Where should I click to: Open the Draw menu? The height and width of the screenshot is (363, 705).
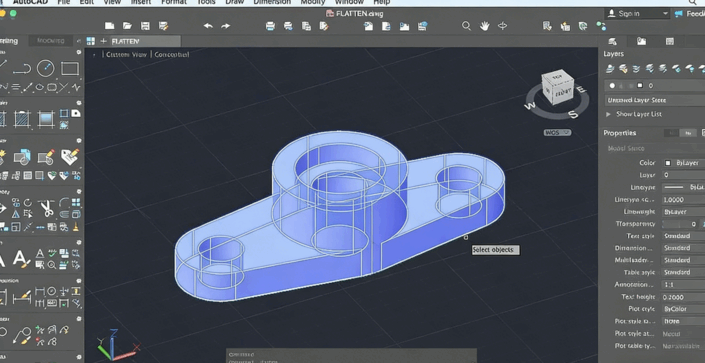pyautogui.click(x=234, y=2)
